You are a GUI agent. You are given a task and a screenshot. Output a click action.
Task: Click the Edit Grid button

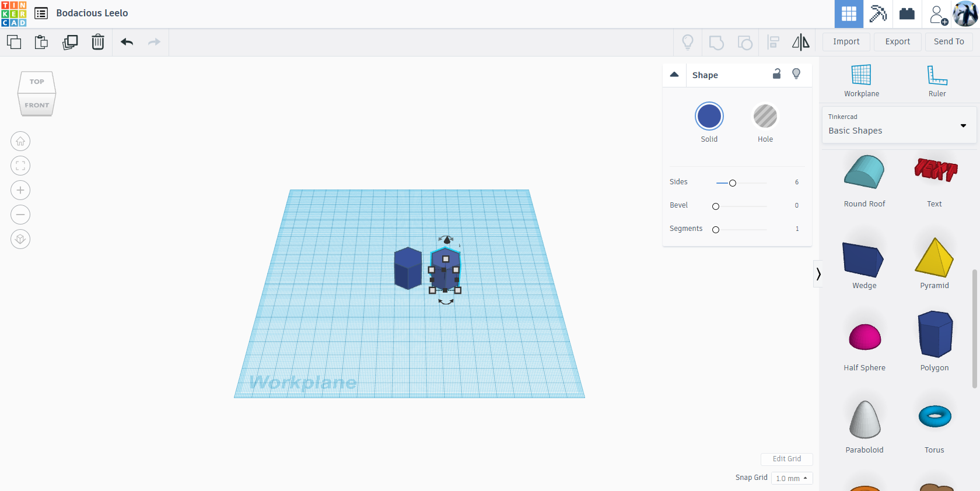787,459
